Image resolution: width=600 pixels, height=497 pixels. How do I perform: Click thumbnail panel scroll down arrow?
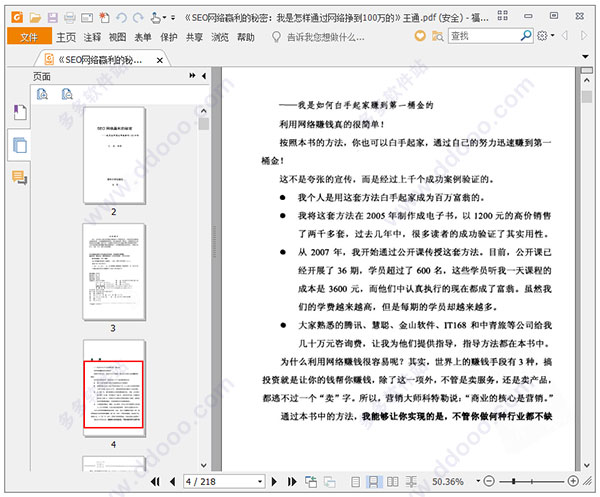(x=204, y=465)
